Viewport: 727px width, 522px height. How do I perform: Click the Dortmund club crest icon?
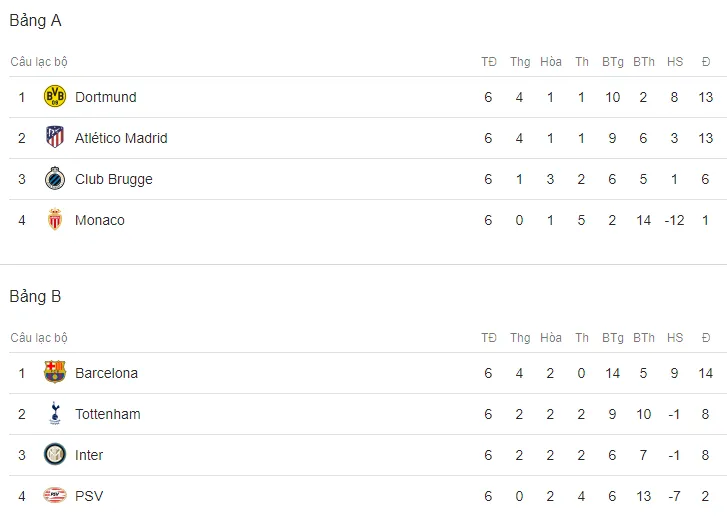pos(55,96)
